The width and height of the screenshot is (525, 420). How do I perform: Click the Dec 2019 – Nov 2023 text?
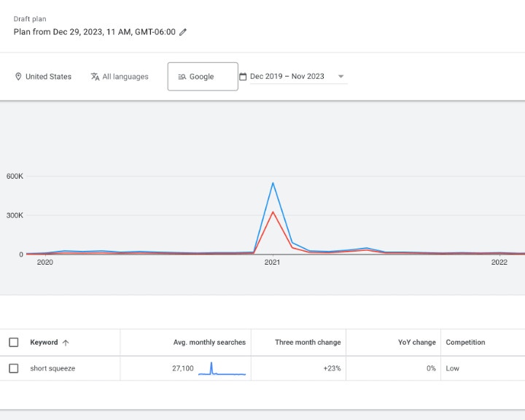click(287, 77)
